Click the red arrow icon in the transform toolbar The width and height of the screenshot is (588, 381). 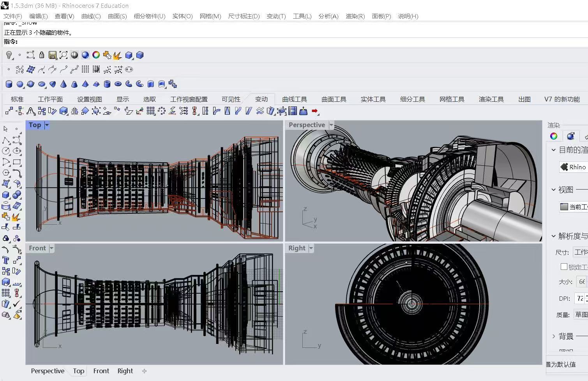[315, 111]
